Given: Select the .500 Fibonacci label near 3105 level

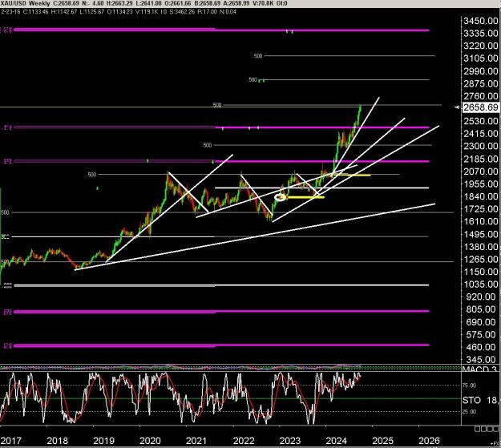Looking at the screenshot, I should [x=257, y=56].
